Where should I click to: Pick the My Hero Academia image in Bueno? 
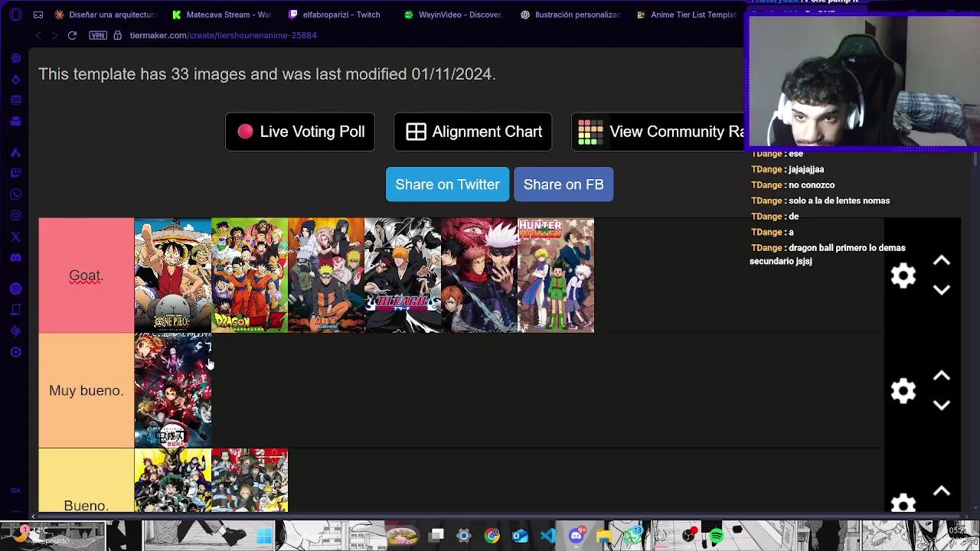(173, 481)
